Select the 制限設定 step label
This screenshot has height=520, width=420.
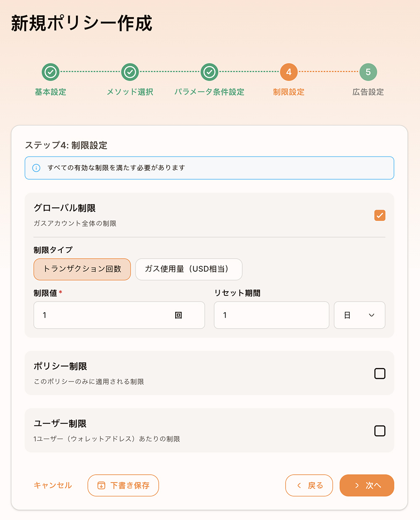pos(289,92)
